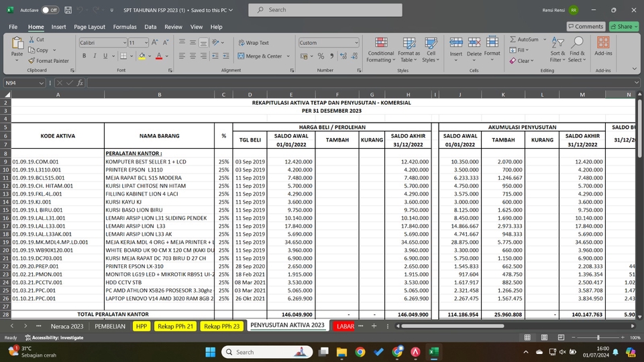644x362 pixels.
Task: Open the File menu
Action: point(13,27)
